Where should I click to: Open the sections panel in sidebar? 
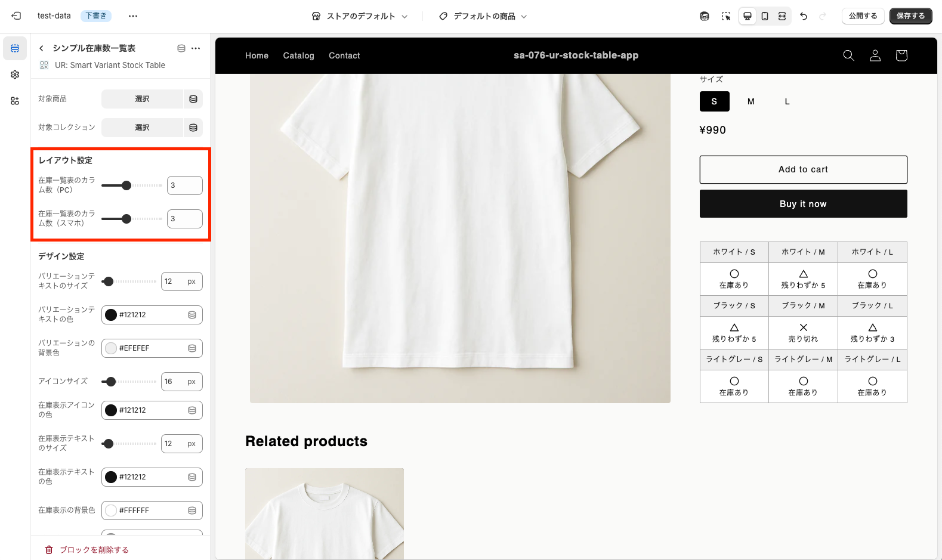click(15, 48)
